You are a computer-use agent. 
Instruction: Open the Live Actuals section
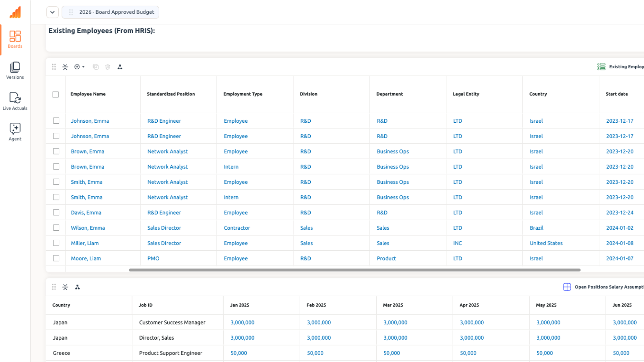[15, 101]
